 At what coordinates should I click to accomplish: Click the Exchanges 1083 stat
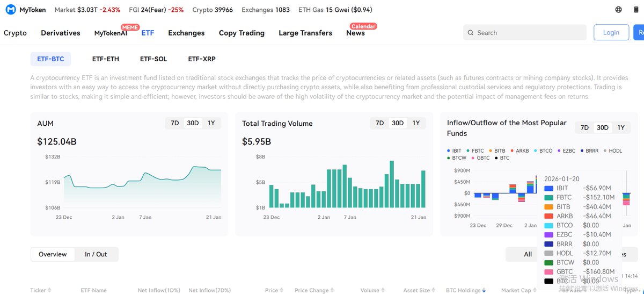266,10
